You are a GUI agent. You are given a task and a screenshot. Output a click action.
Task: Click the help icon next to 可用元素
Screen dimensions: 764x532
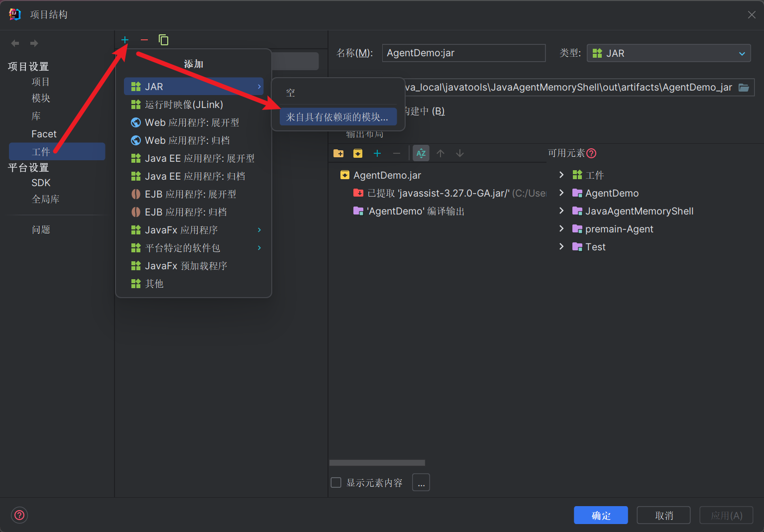pos(591,153)
